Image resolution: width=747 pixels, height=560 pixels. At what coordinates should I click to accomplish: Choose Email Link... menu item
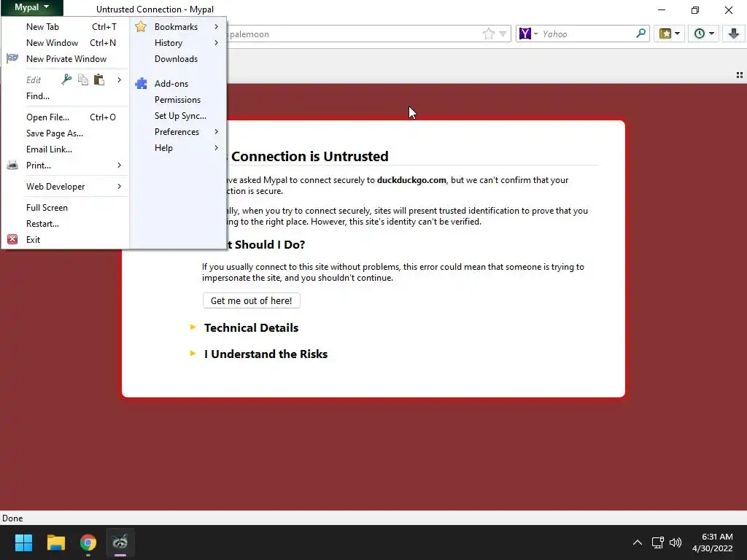tap(65, 149)
